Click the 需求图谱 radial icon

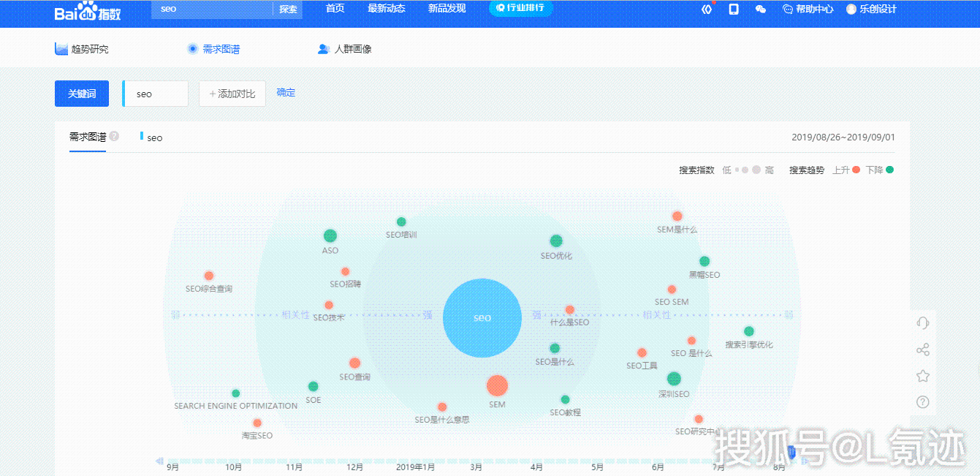192,49
